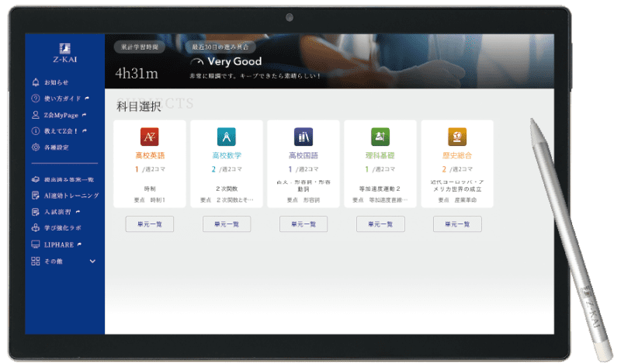Click the お知らせ bell icon
This screenshot has width=621, height=364.
tap(36, 82)
